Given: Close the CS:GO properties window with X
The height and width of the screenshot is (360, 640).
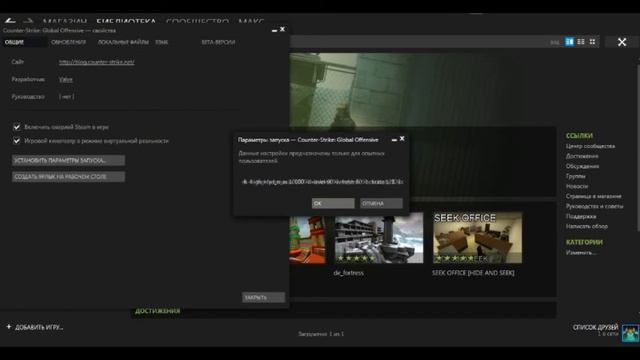Looking at the screenshot, I should tap(282, 29).
